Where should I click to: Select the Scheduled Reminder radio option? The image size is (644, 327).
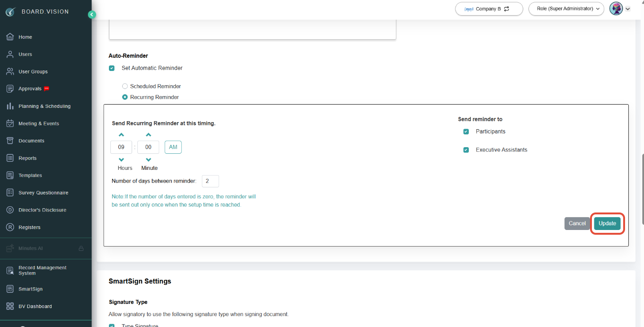125,86
